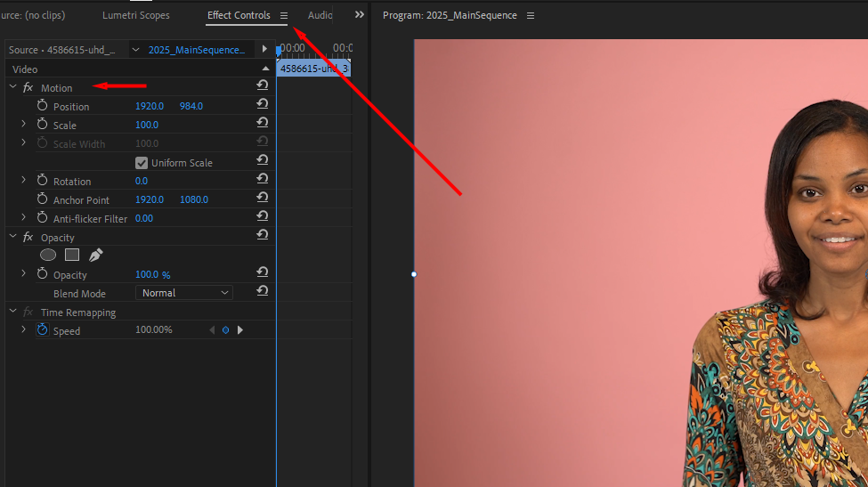The height and width of the screenshot is (487, 868).
Task: Reset the Uniform Scale setting
Action: [x=263, y=160]
